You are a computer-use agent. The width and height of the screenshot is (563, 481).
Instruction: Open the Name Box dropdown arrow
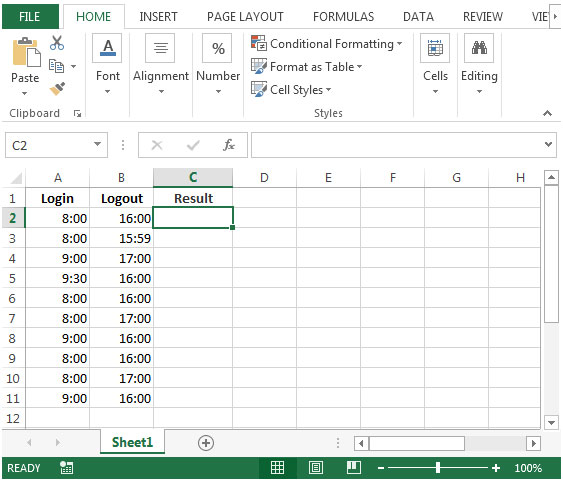[x=97, y=144]
